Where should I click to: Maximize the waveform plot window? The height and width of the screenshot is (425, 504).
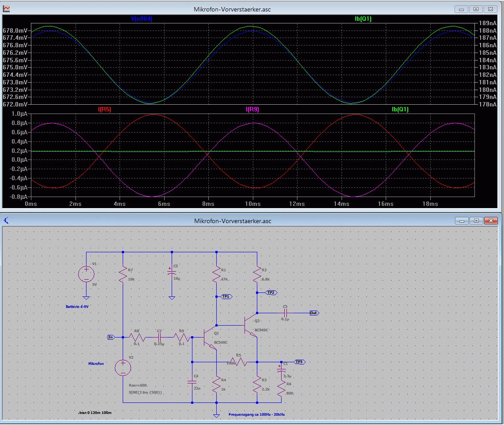476,9
